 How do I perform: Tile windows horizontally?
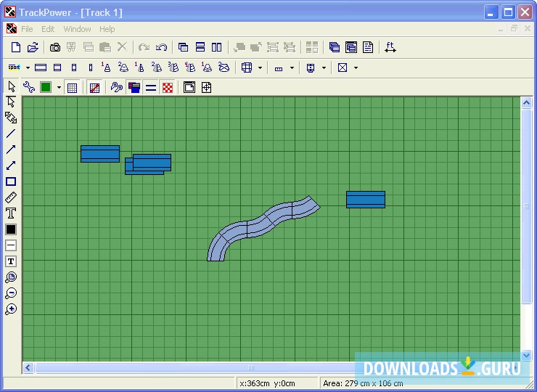click(x=200, y=47)
